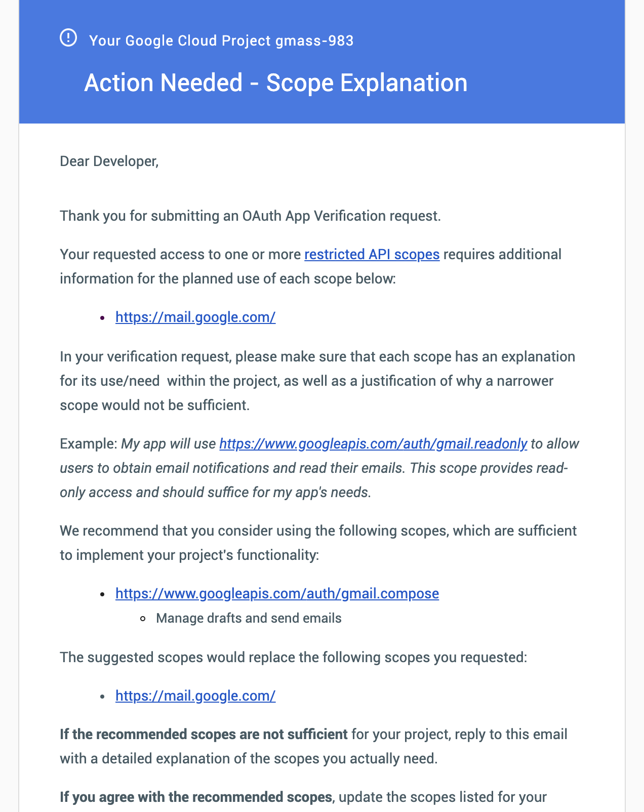Open the mail.google.com link under planned use

(x=195, y=317)
